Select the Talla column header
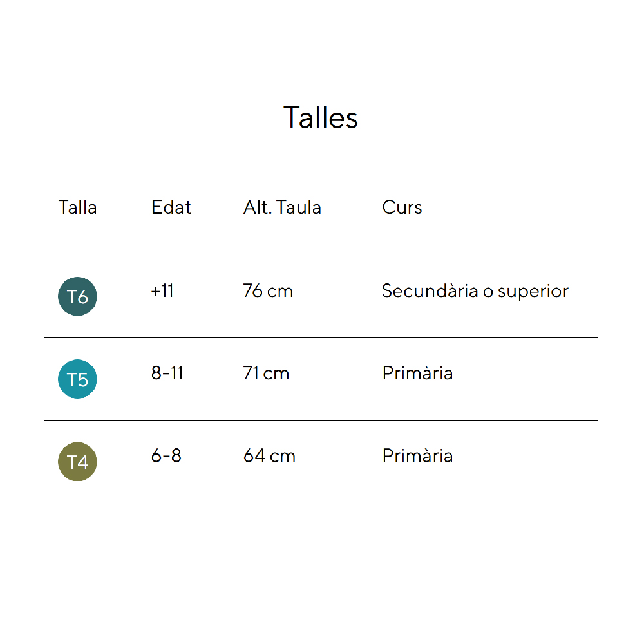644x644 pixels. click(77, 207)
